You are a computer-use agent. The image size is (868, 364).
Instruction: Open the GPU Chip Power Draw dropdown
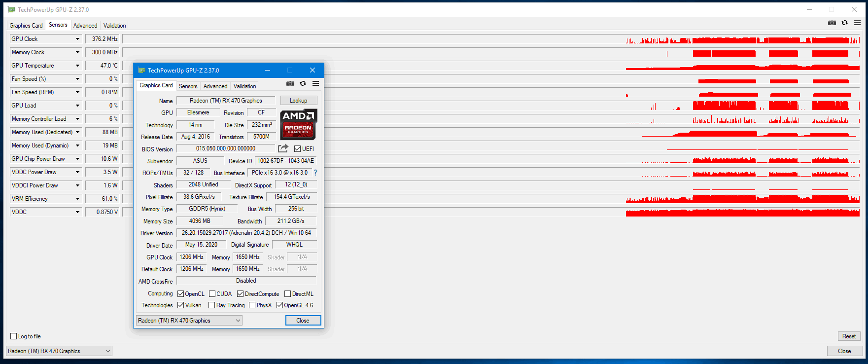click(x=77, y=159)
